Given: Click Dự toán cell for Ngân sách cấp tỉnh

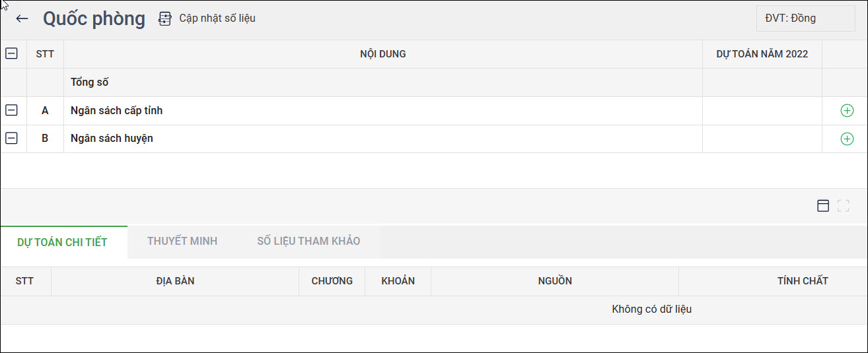Looking at the screenshot, I should pyautogui.click(x=762, y=111).
